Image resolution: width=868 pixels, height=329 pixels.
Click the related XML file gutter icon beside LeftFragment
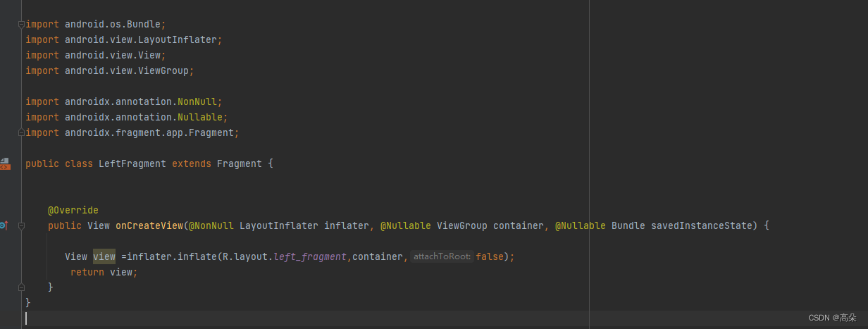(x=4, y=163)
